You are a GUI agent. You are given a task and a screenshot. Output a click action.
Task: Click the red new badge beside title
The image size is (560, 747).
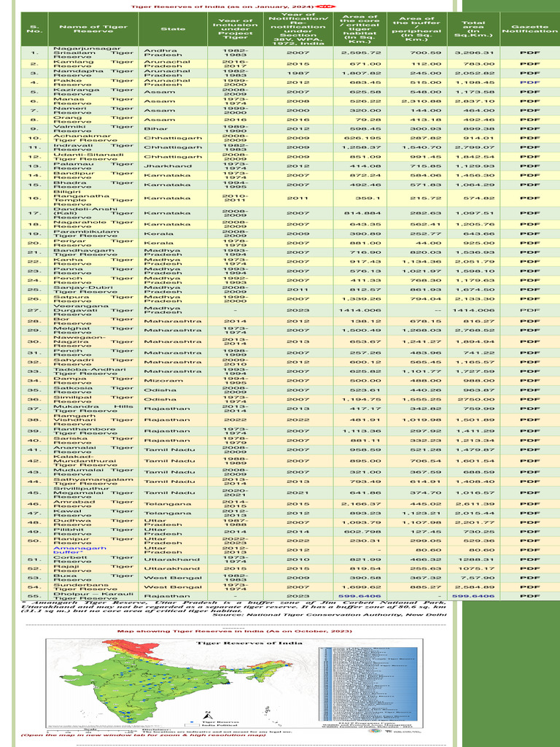[x=326, y=7]
